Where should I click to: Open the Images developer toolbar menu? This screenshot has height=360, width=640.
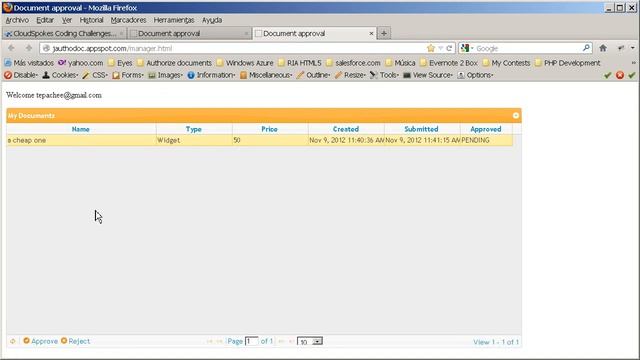point(165,75)
